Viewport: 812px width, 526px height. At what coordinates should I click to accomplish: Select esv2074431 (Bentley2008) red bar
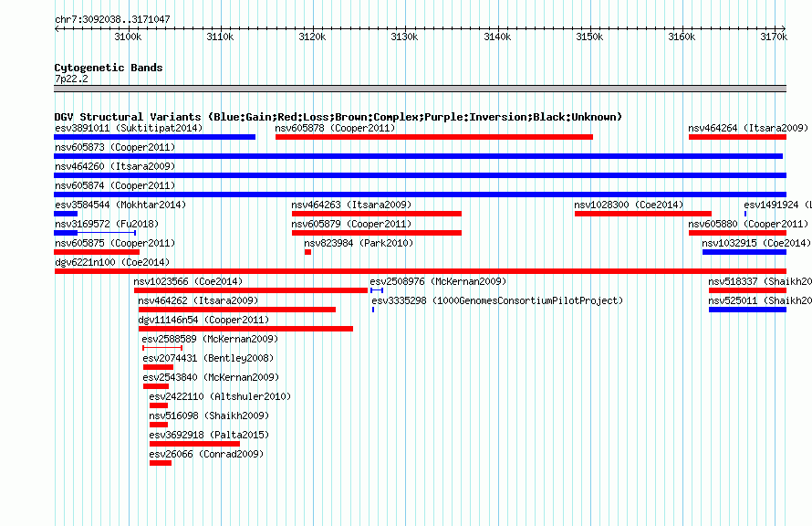pos(158,367)
